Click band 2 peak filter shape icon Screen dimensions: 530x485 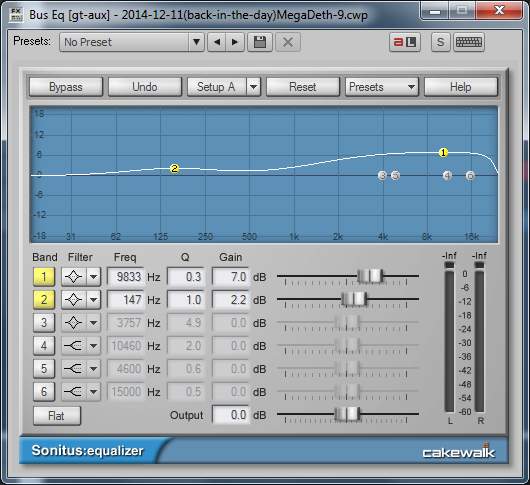[x=74, y=300]
